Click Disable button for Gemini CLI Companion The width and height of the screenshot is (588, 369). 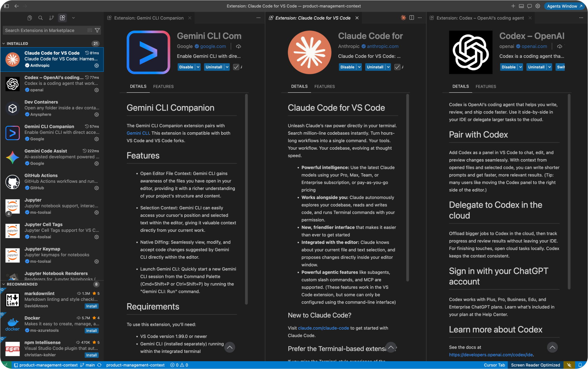[x=186, y=67]
